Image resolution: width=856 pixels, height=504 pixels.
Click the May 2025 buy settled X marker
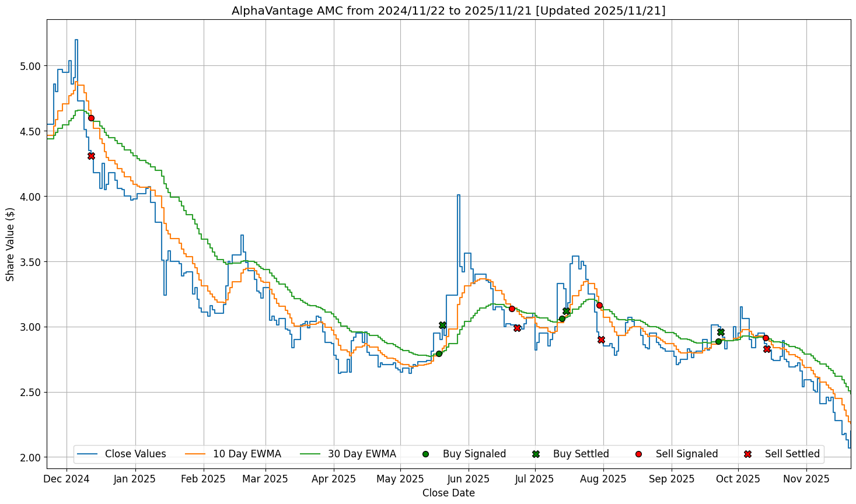442,325
